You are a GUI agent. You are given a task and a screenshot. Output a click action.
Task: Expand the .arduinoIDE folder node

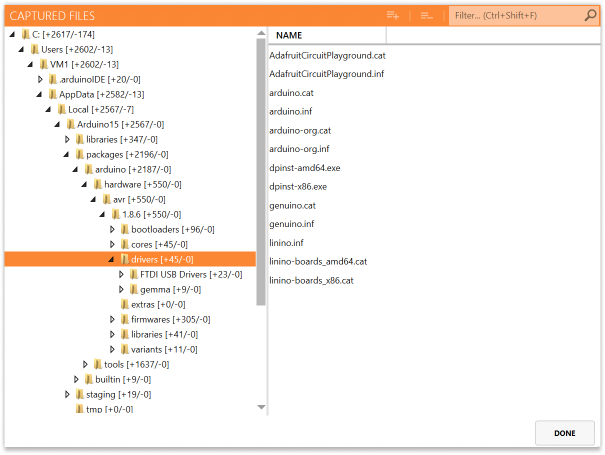[40, 79]
